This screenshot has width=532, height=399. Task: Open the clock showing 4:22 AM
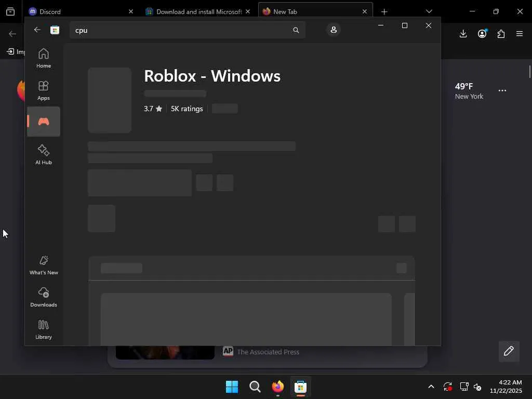click(x=506, y=387)
